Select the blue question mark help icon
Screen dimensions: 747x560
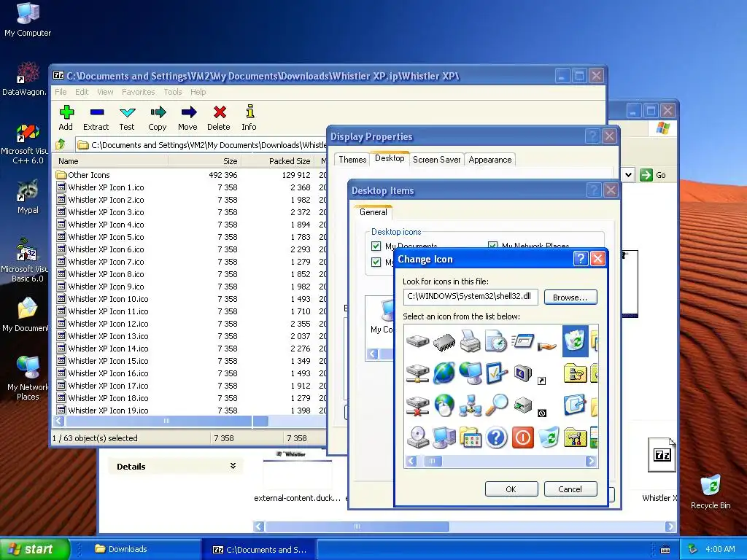point(496,437)
